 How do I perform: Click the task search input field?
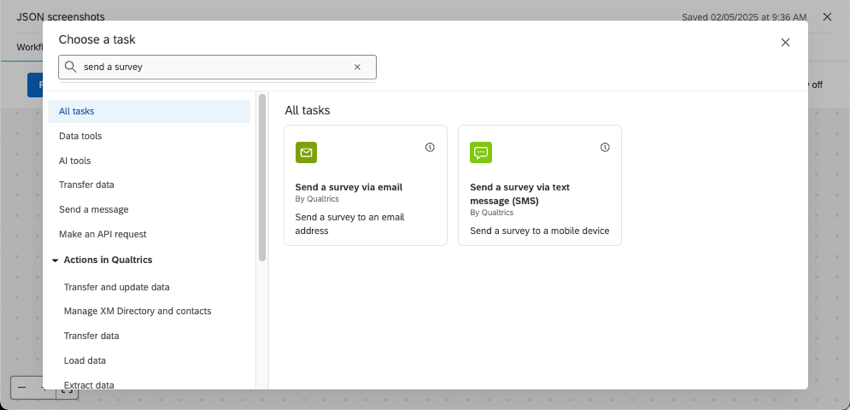coord(215,67)
